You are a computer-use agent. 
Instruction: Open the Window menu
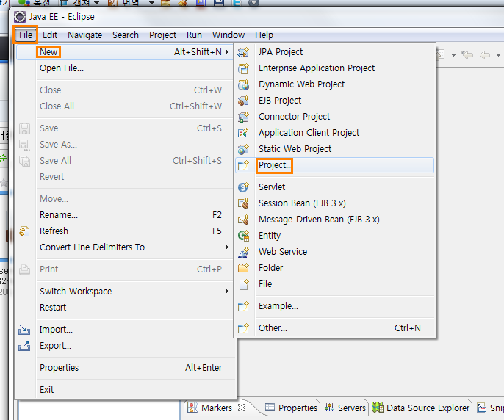click(x=228, y=35)
